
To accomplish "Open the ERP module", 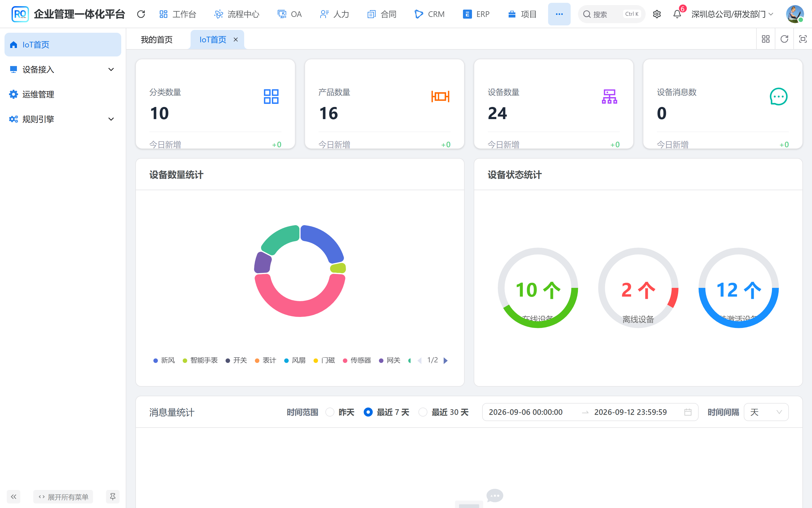I will pyautogui.click(x=476, y=14).
